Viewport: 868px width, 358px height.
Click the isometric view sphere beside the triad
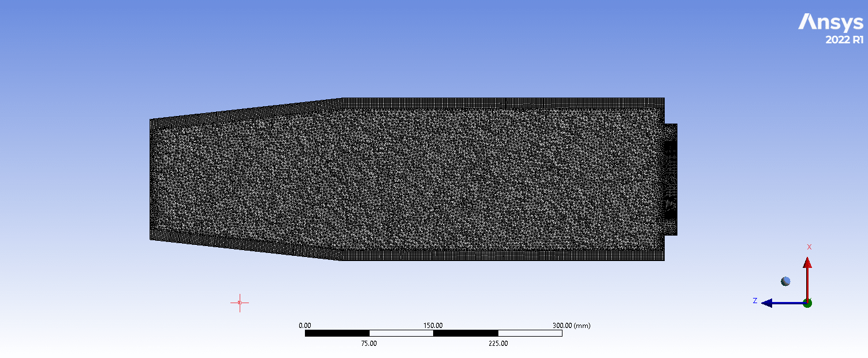pyautogui.click(x=785, y=281)
